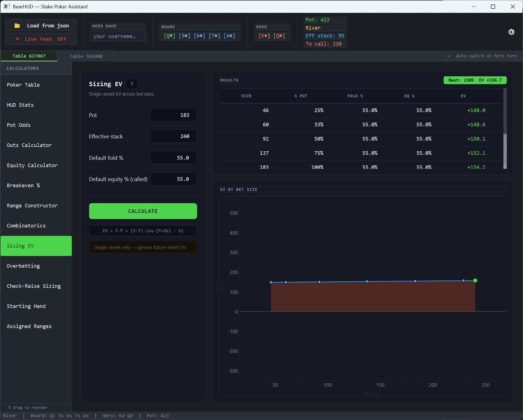Select the row with size 137

[x=361, y=153]
